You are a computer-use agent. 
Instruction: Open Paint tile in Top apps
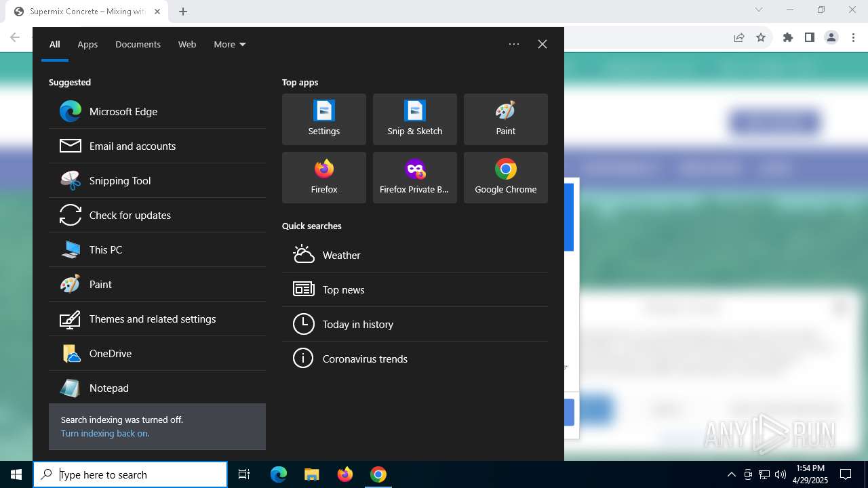[x=506, y=119]
